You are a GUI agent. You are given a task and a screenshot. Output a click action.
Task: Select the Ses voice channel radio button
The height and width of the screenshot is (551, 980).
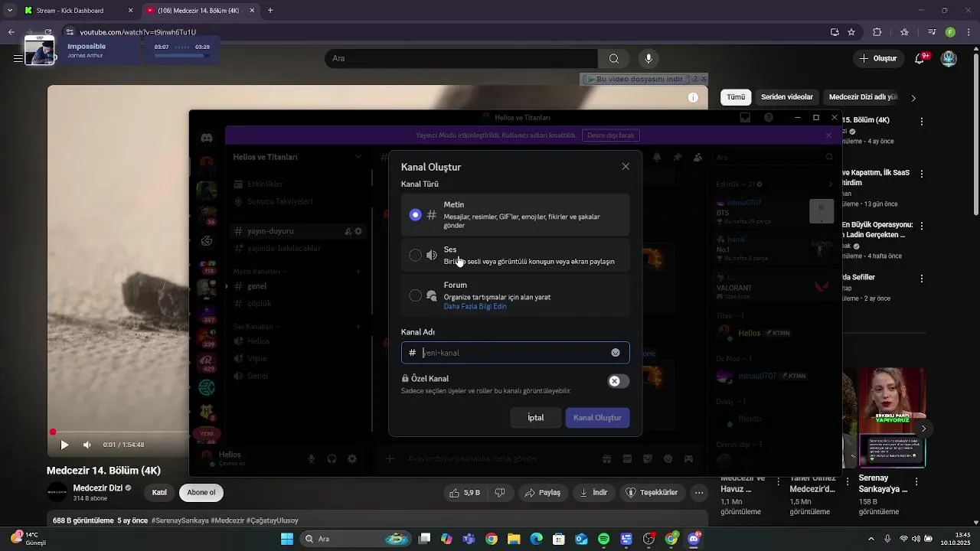[415, 255]
